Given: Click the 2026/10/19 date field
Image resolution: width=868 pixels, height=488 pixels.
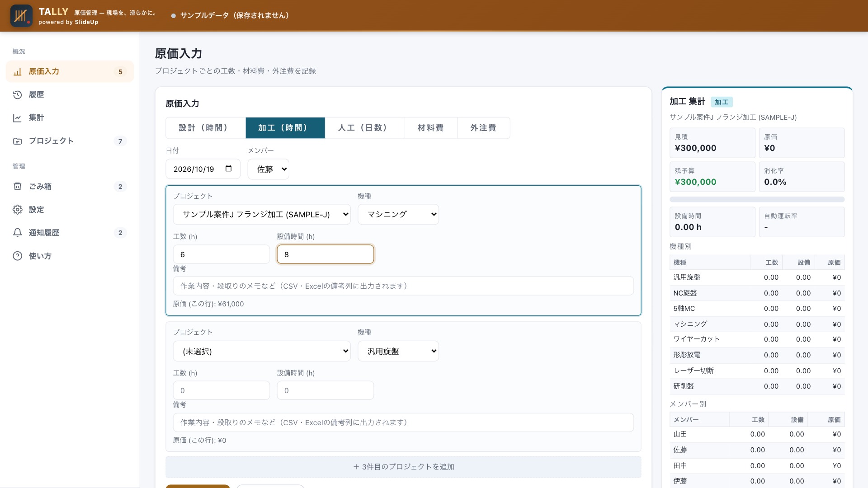Looking at the screenshot, I should tap(203, 169).
